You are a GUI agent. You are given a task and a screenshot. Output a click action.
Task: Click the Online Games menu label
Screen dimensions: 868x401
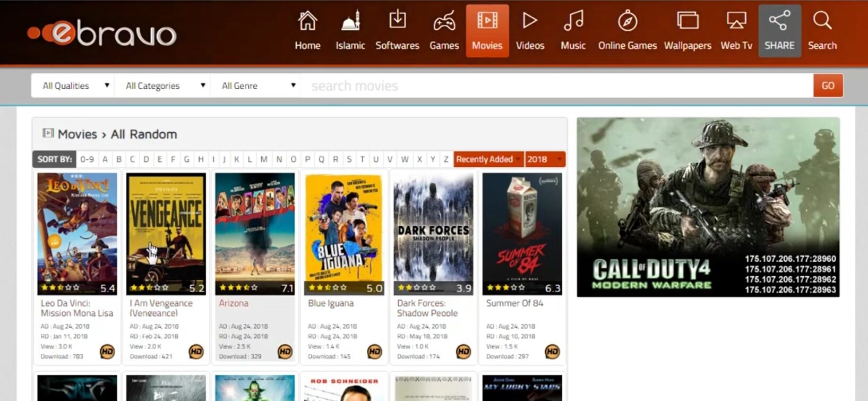click(x=628, y=46)
